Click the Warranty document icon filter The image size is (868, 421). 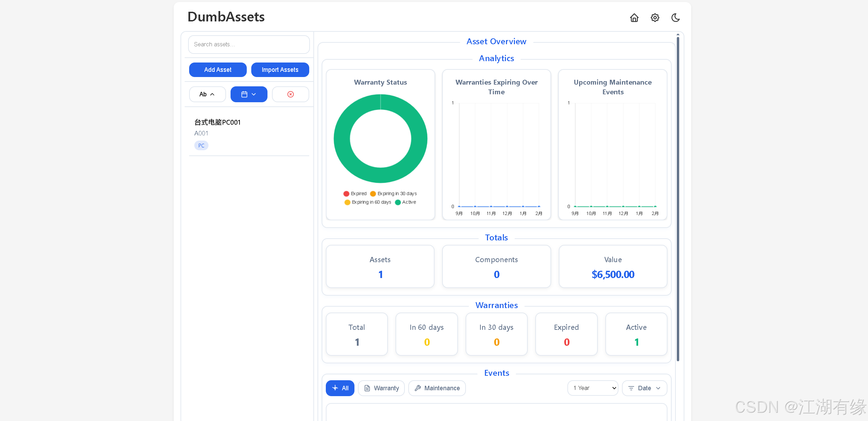381,388
